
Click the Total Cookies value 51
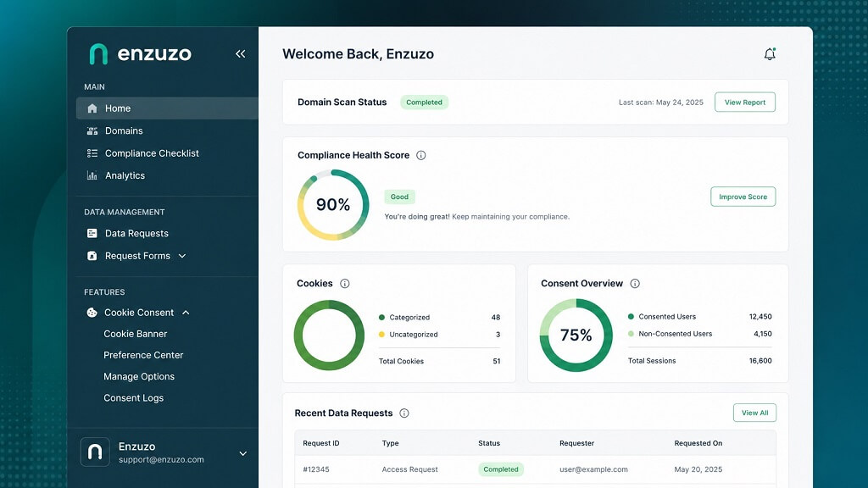pyautogui.click(x=497, y=361)
